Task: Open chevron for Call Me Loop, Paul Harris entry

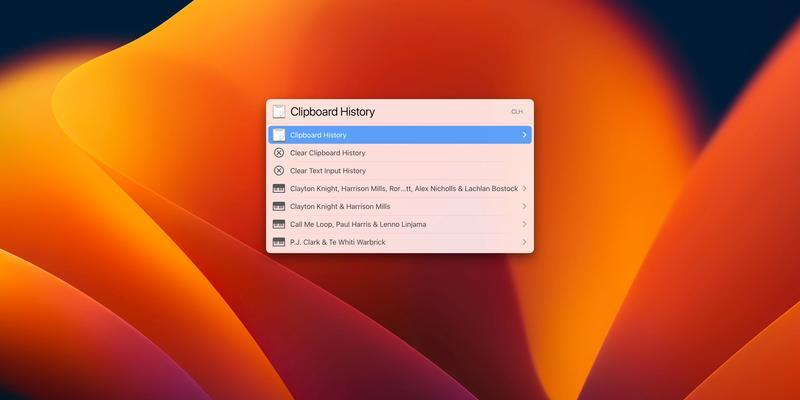Action: point(524,224)
